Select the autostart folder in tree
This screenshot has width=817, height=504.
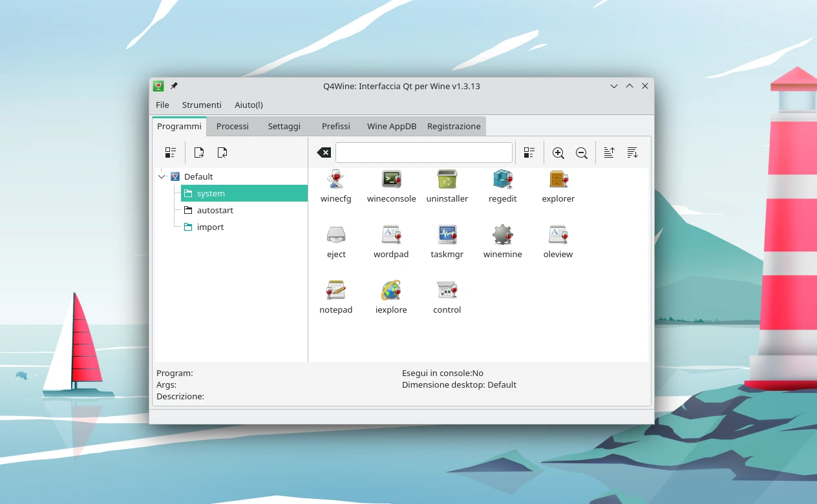click(215, 210)
